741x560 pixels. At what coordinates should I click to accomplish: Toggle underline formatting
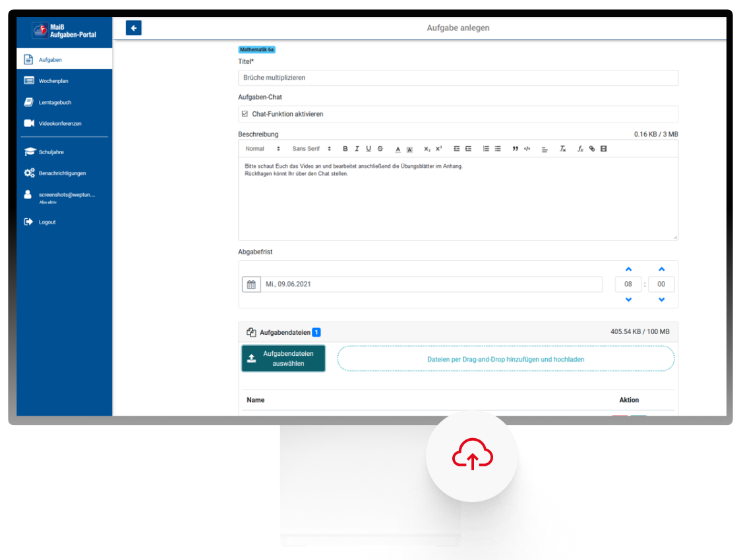[x=369, y=149]
